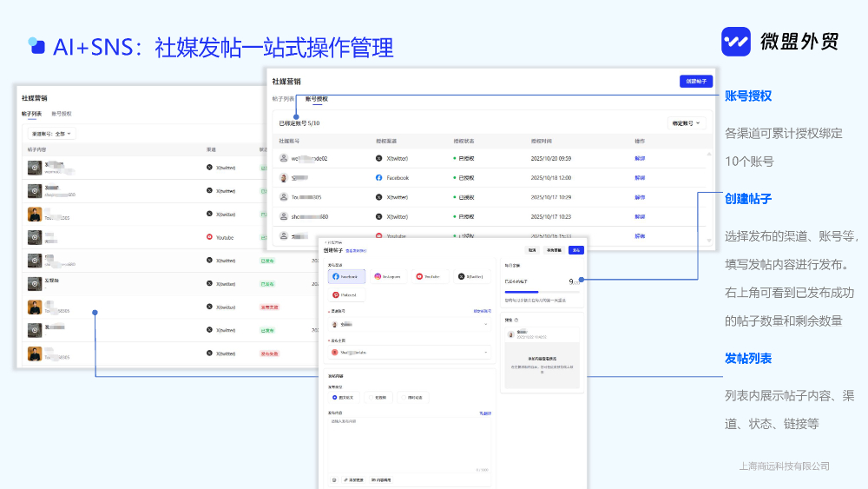Click the avatar photo of the Facebook account row

(x=284, y=178)
